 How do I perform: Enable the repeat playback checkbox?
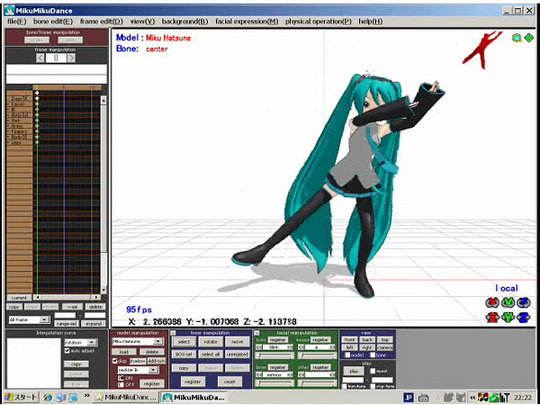coord(373,371)
